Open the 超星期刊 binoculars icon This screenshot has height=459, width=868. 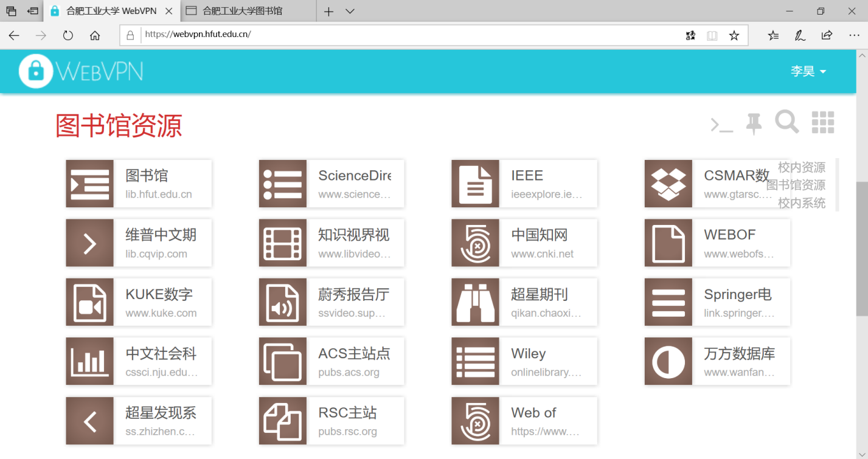click(x=476, y=302)
